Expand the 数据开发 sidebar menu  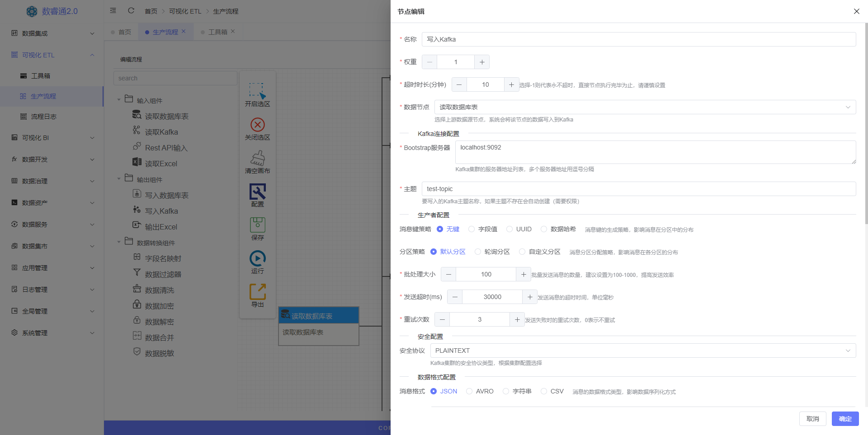(x=52, y=159)
